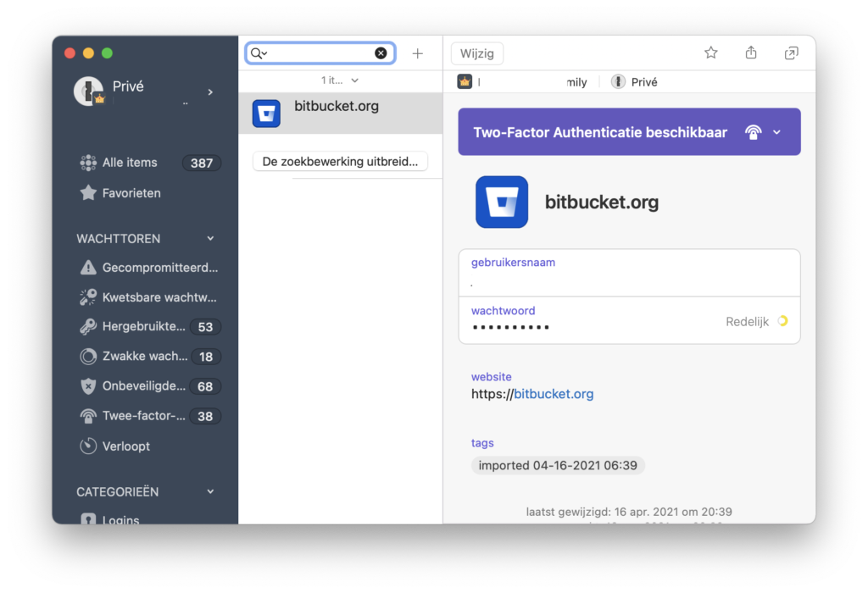Click the imported 04-16-2021 06:39 tag
Screen dimensions: 868x593
pyautogui.click(x=558, y=466)
